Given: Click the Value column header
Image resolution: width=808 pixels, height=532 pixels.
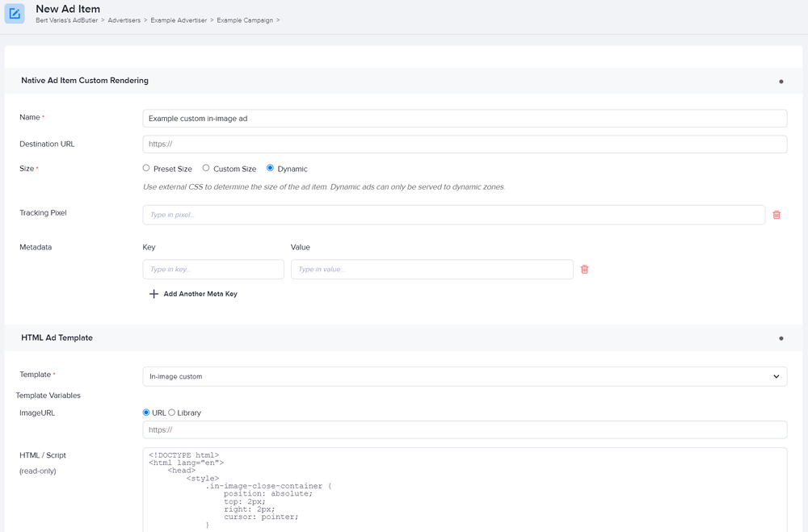Looking at the screenshot, I should pyautogui.click(x=301, y=247).
